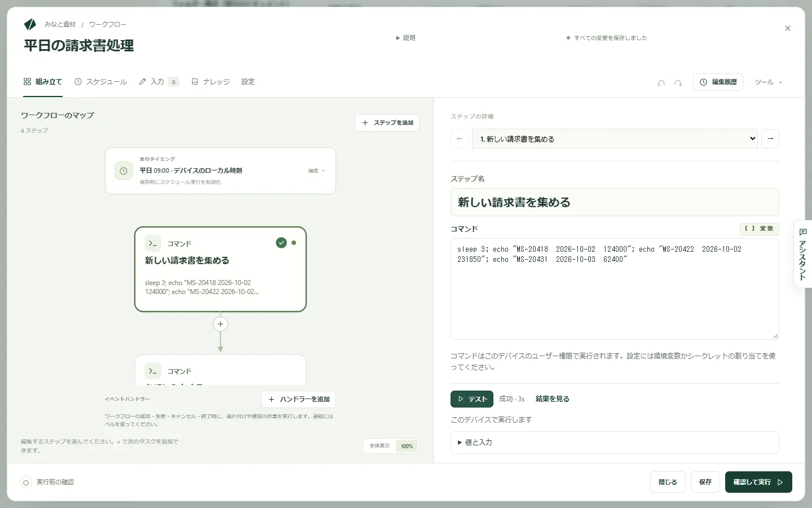Open the ツール dropdown menu

tap(769, 82)
